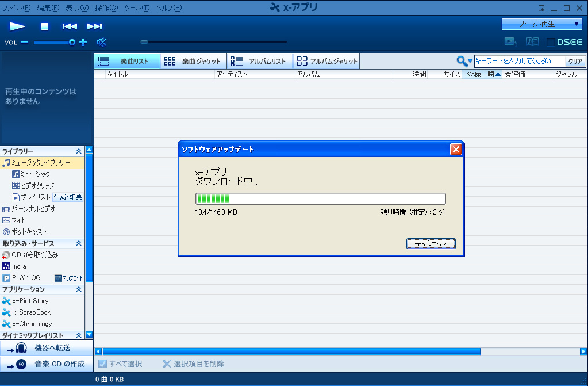The image size is (588, 386).
Task: Sort by ジャンル column header
Action: [x=570, y=74]
